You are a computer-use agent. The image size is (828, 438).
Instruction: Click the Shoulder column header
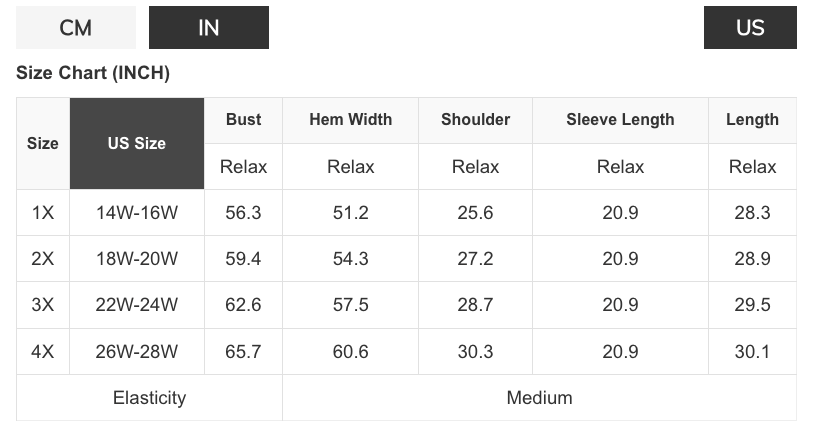[475, 120]
